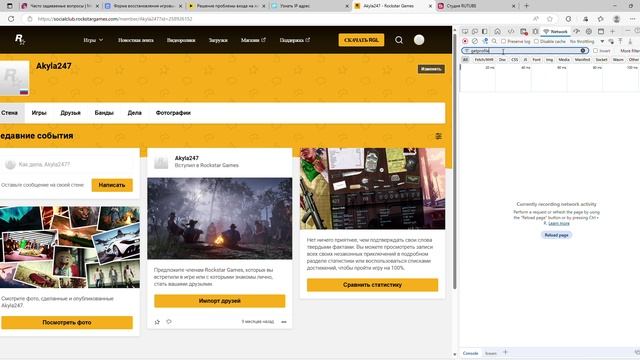Enable the Preserve log checkbox
The height and width of the screenshot is (360, 640).
coord(504,41)
